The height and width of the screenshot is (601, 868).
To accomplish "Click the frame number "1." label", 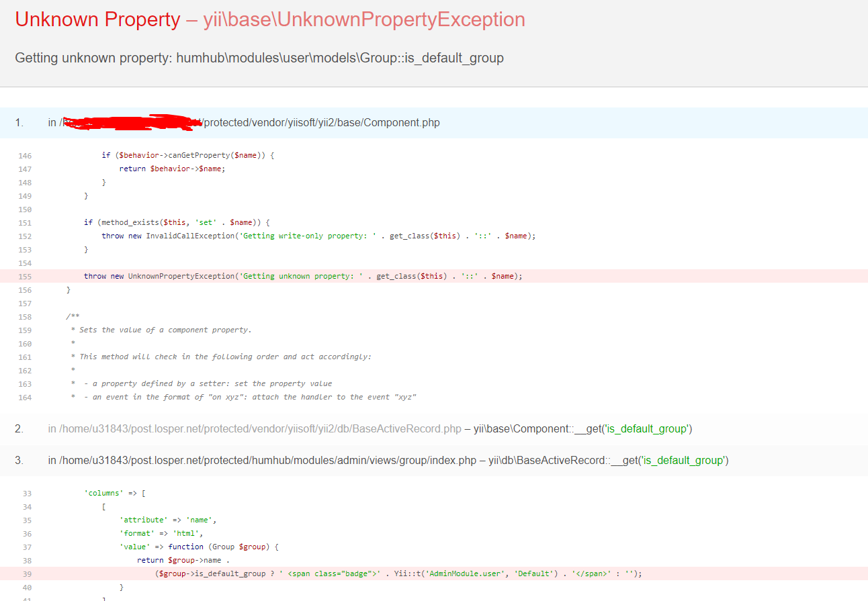I will 19,123.
